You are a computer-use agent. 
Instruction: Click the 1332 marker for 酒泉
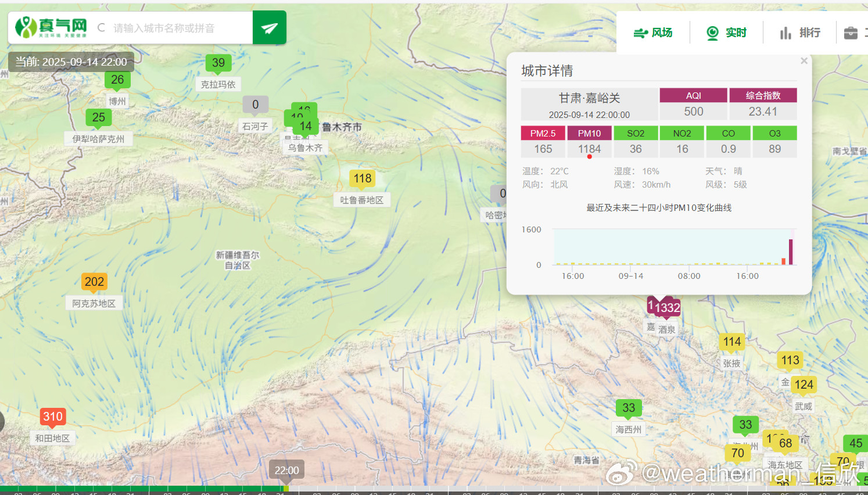coord(668,308)
